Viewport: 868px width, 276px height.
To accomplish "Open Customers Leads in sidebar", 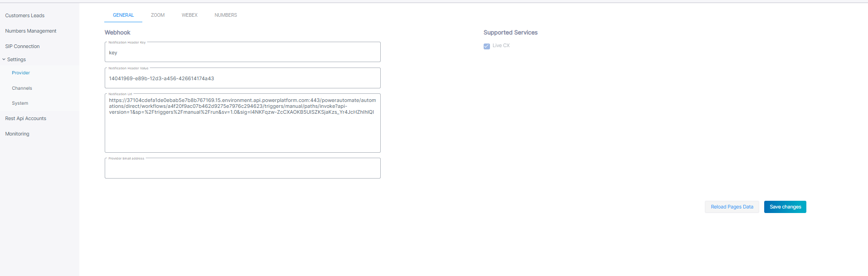I will point(25,15).
